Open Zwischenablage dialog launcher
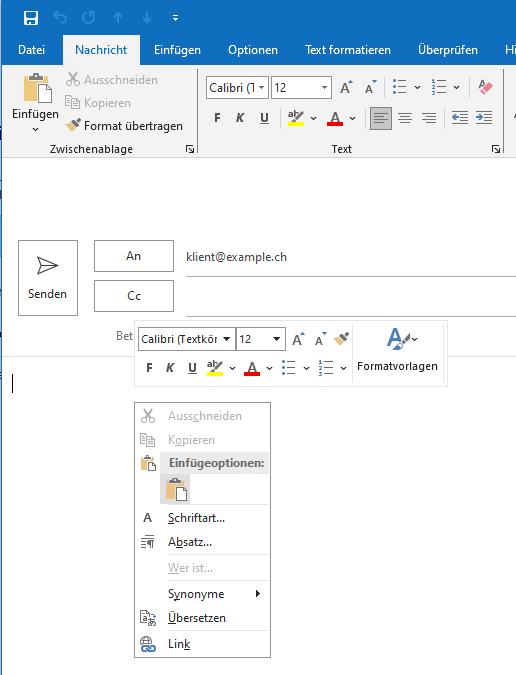Image resolution: width=516 pixels, height=675 pixels. click(190, 149)
